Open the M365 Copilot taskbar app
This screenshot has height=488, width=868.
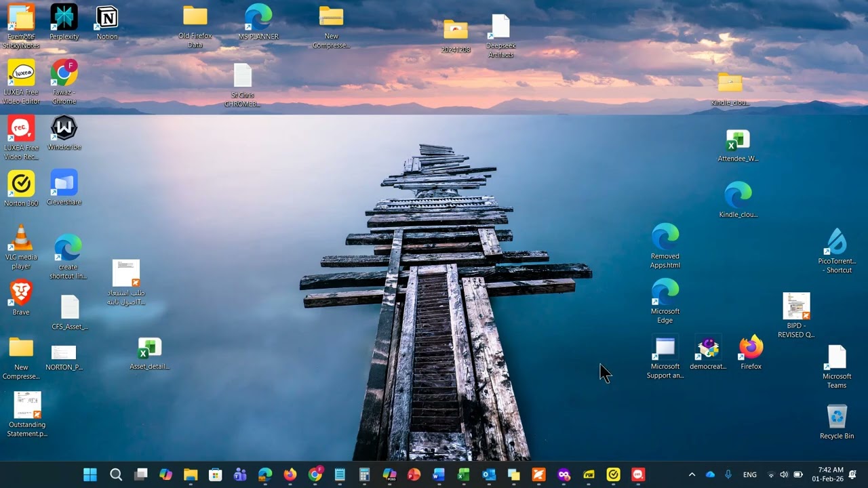[x=389, y=475]
